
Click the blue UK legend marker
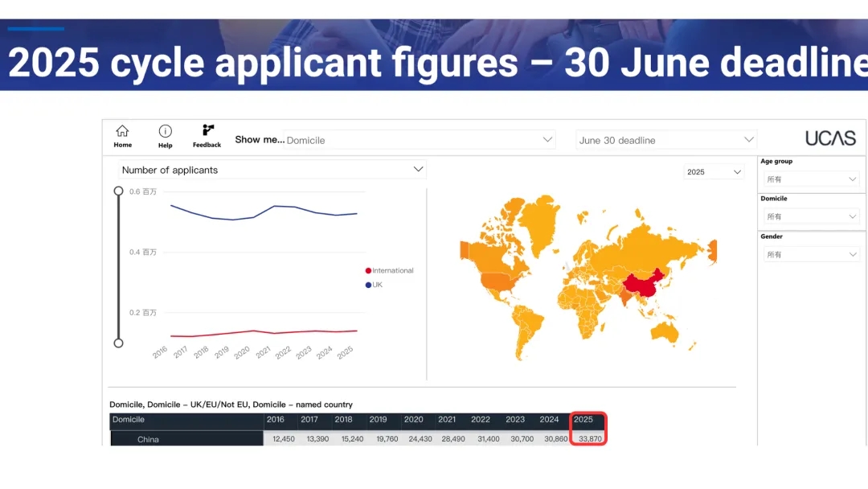[x=368, y=285]
